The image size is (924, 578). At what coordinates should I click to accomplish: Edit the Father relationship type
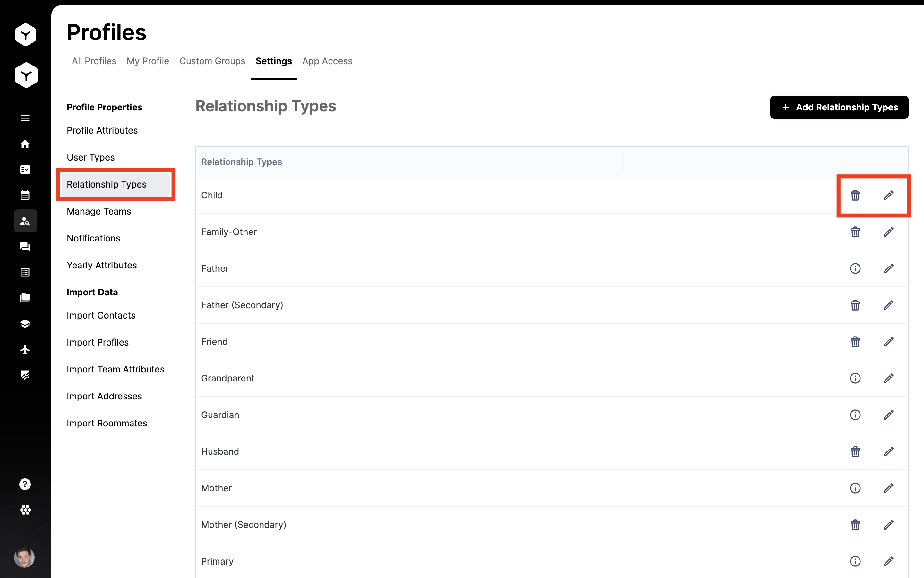[x=888, y=268]
